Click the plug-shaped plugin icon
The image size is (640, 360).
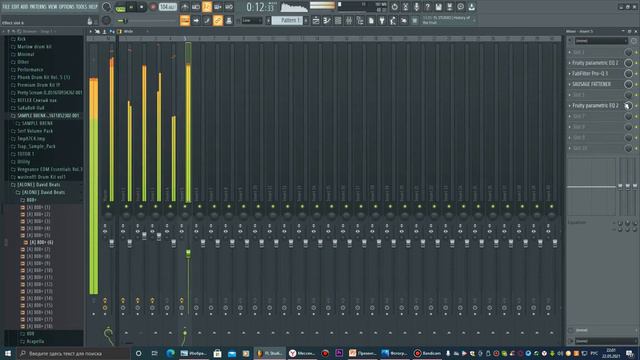pos(382,20)
